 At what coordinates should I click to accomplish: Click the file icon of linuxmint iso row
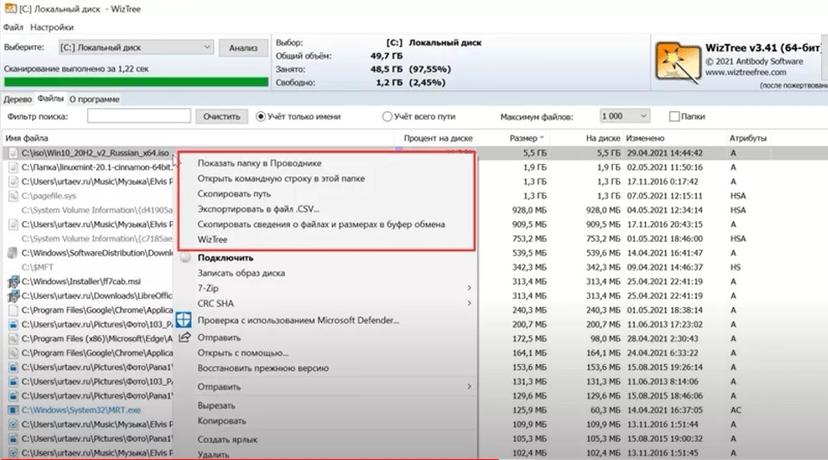point(13,167)
